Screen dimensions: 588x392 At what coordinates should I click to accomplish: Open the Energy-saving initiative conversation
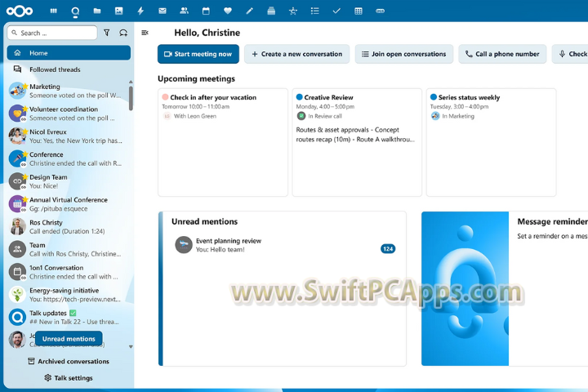pyautogui.click(x=68, y=295)
